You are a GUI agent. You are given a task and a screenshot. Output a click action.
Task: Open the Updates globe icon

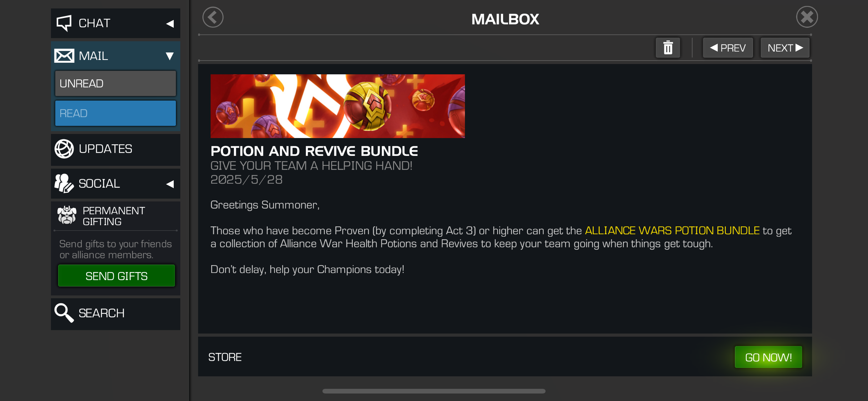[x=64, y=149]
